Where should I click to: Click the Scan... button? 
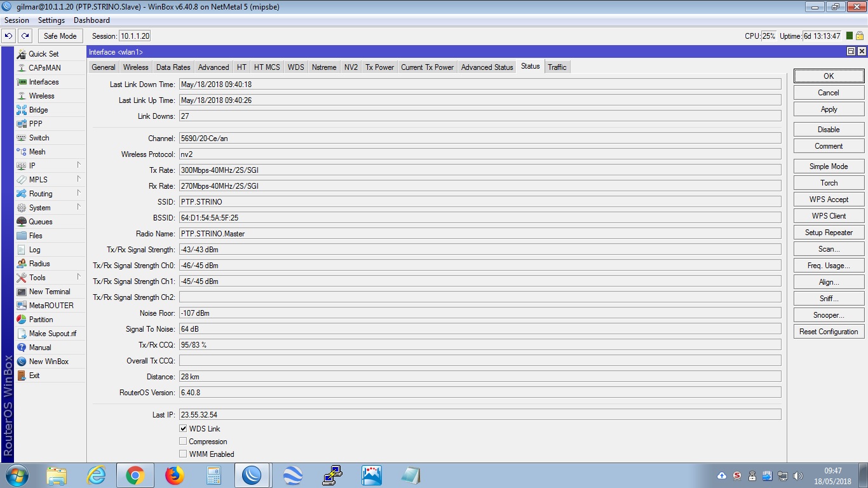829,249
